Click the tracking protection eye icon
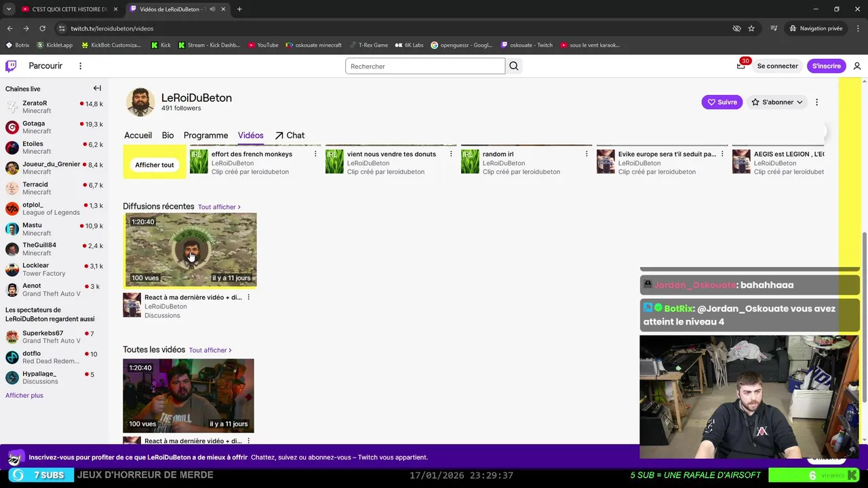This screenshot has width=868, height=488. click(x=736, y=28)
